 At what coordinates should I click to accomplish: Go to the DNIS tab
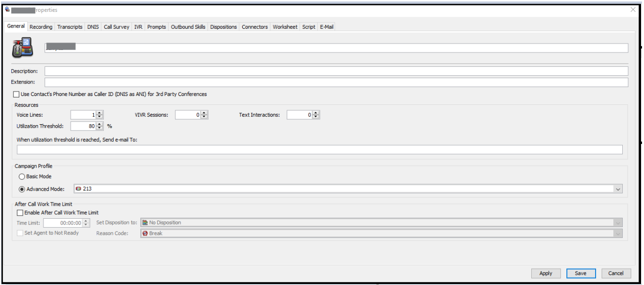[x=93, y=27]
